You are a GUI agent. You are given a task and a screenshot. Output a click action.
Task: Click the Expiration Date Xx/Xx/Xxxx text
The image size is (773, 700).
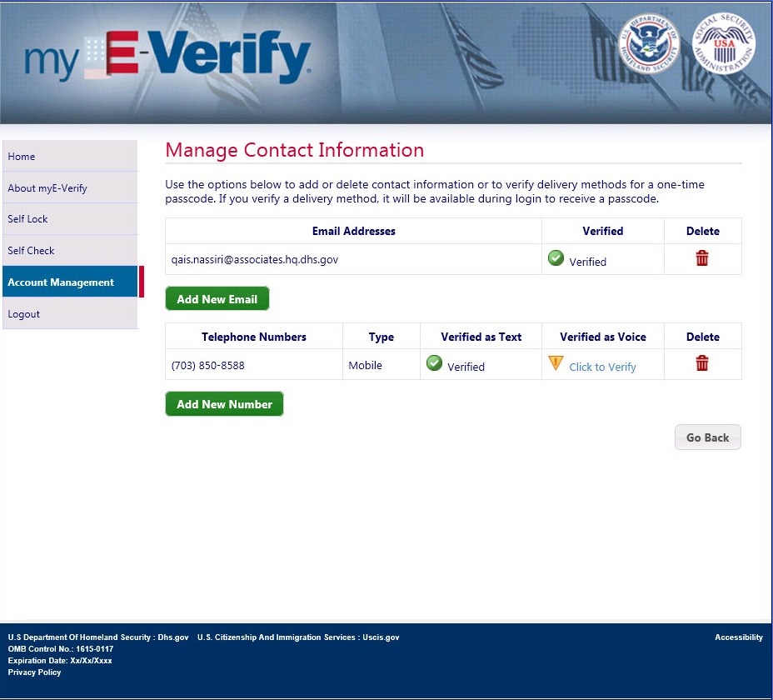click(x=60, y=661)
